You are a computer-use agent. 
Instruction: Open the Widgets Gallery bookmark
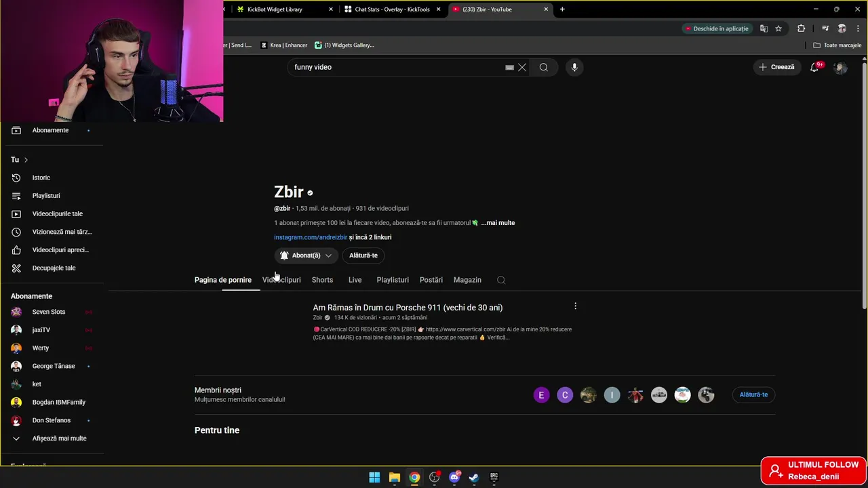(x=344, y=45)
